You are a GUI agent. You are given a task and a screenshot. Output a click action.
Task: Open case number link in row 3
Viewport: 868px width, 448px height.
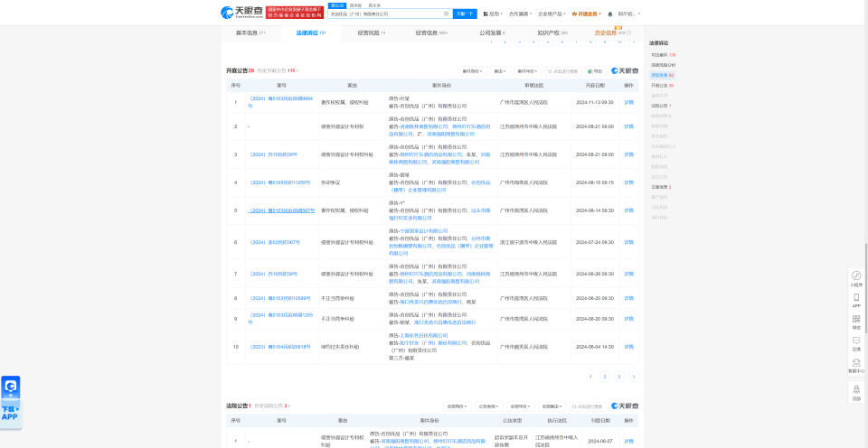point(273,154)
